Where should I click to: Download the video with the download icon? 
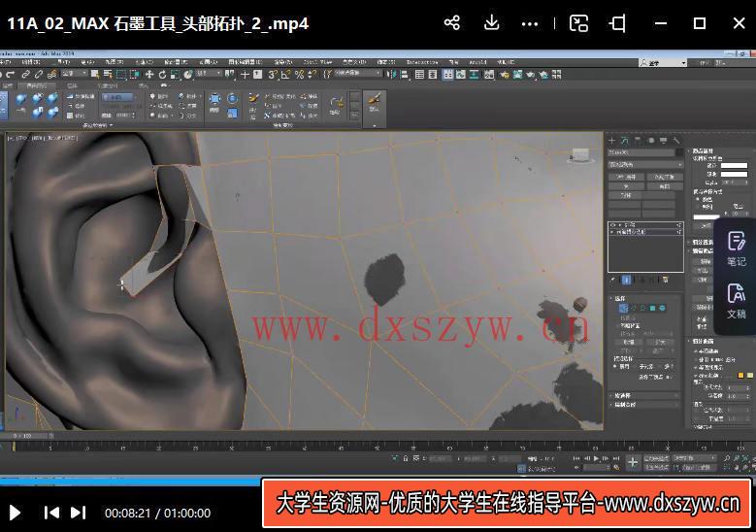pos(491,22)
